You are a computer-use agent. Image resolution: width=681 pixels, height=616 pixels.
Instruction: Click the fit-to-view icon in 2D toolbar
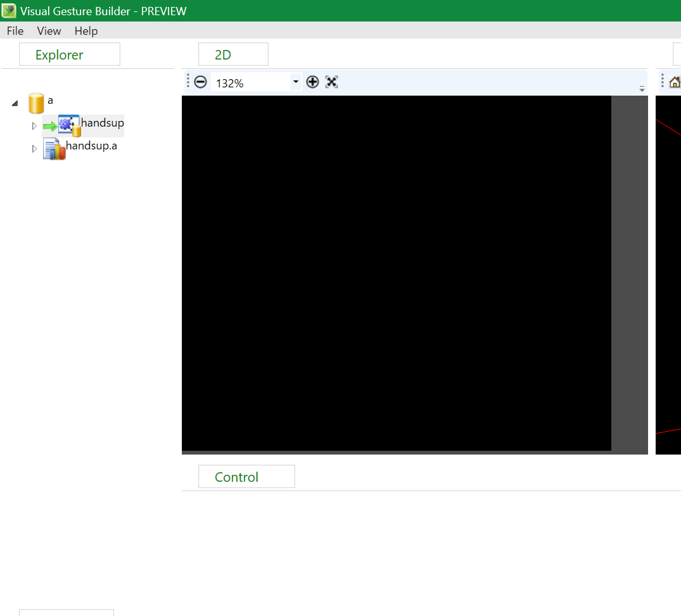pyautogui.click(x=331, y=82)
